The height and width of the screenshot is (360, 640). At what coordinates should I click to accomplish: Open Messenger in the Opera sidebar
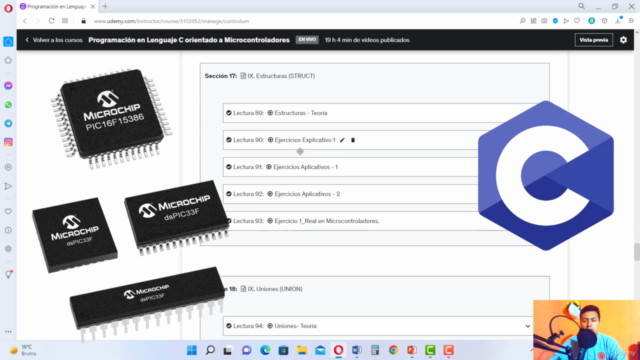8,86
